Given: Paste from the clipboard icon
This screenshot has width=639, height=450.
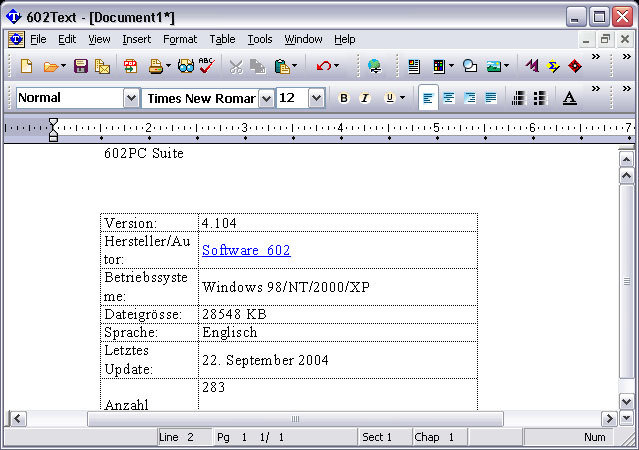Looking at the screenshot, I should pos(282,66).
